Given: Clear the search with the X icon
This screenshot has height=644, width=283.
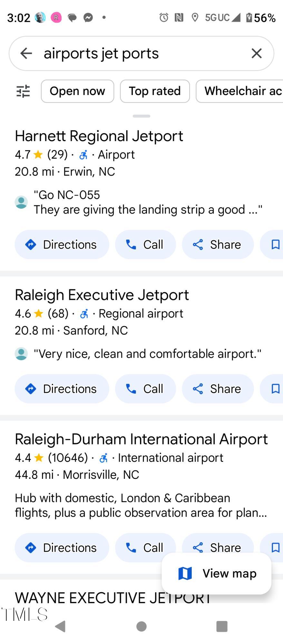Looking at the screenshot, I should click(256, 53).
